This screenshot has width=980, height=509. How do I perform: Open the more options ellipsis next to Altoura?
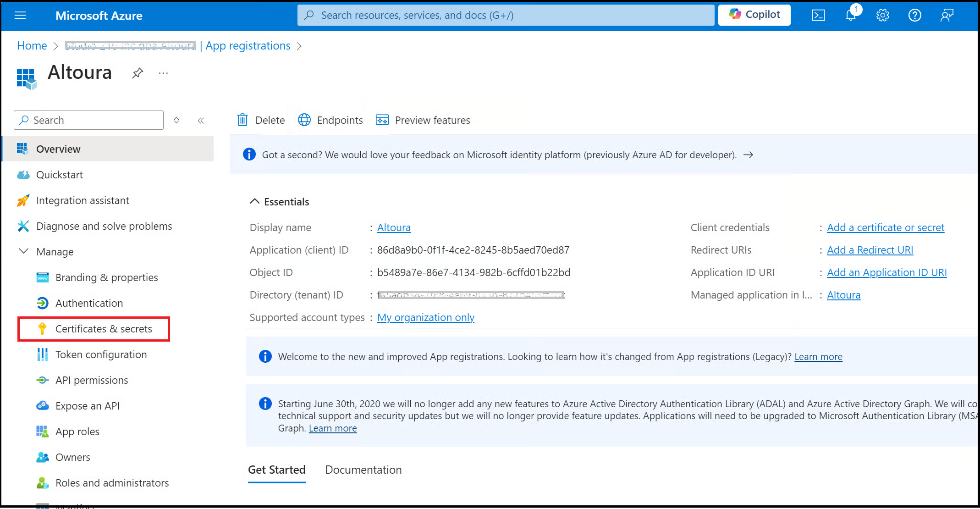point(163,73)
